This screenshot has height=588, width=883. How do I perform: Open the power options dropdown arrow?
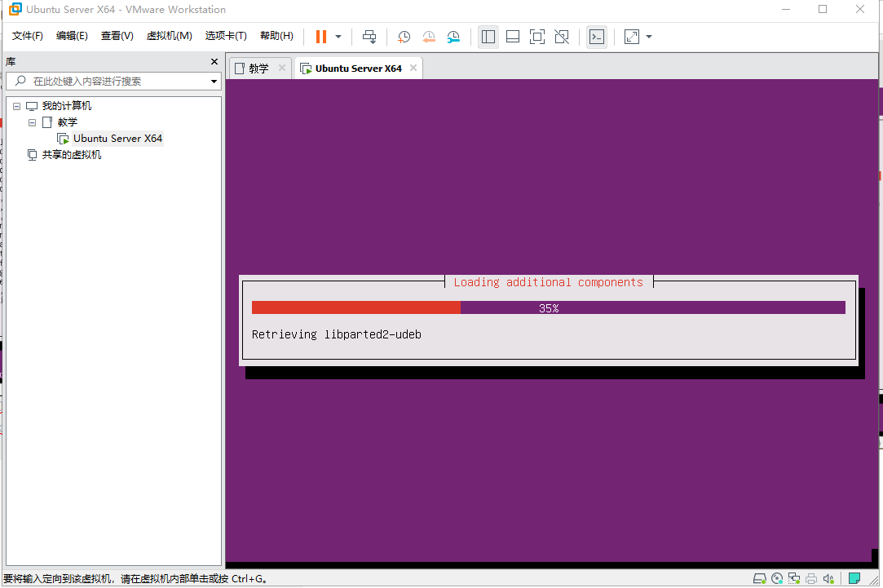click(338, 37)
